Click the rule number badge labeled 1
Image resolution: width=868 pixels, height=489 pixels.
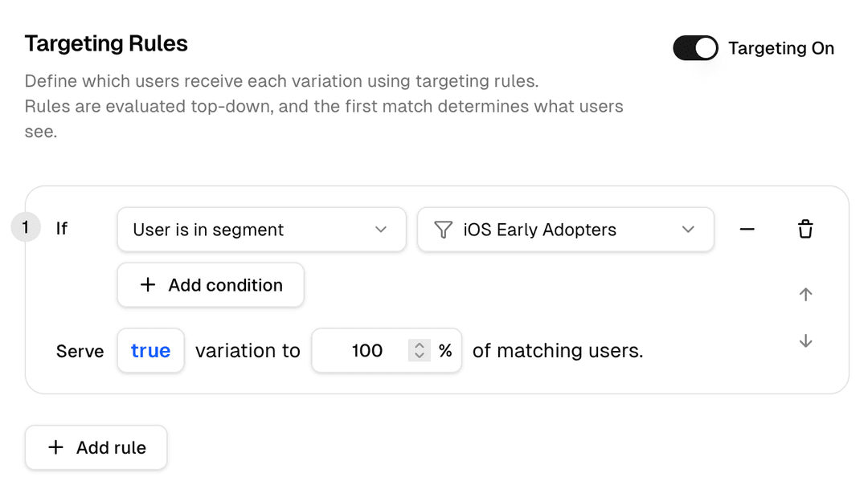click(26, 228)
